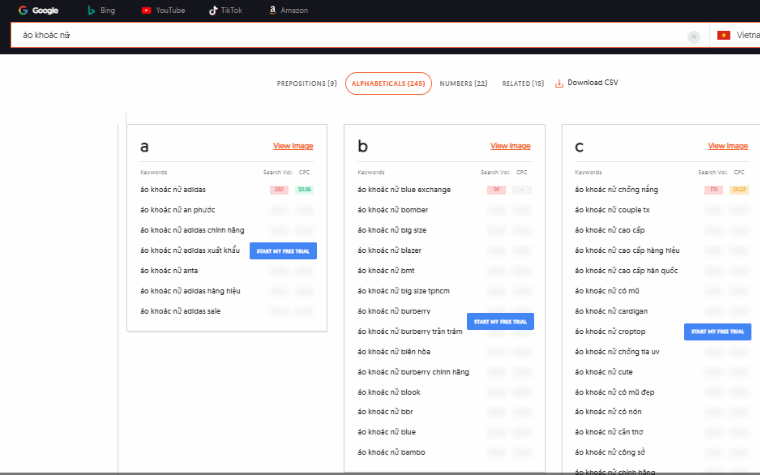
Task: Click Start My Free Trial in card c
Action: tap(717, 332)
